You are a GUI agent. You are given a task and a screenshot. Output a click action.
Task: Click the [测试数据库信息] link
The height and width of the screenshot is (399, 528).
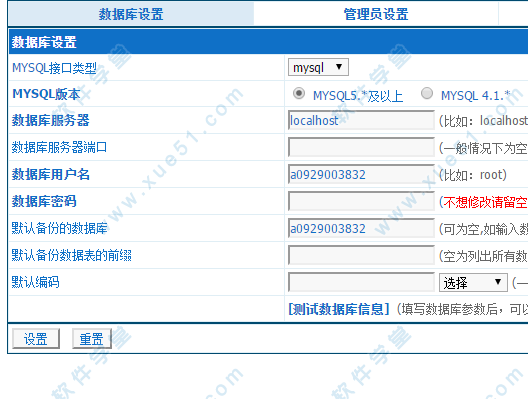click(339, 309)
